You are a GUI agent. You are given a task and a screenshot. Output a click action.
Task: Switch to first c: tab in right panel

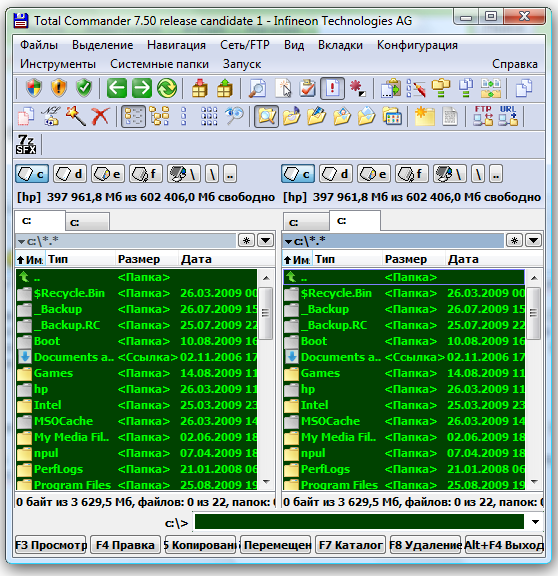306,222
